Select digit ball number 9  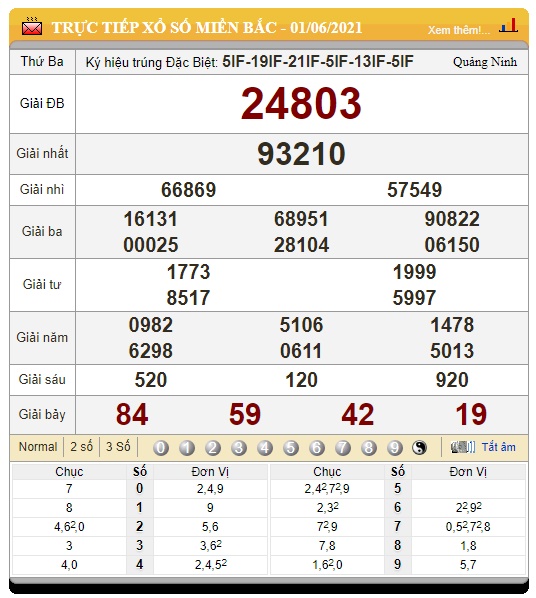tap(395, 447)
